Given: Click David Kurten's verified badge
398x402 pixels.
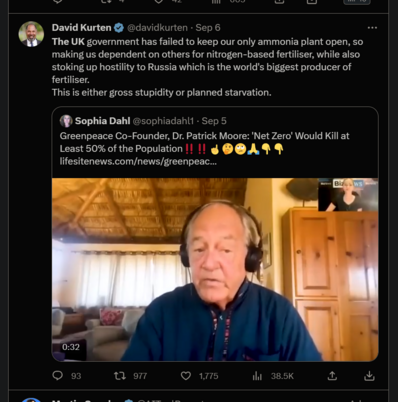Looking at the screenshot, I should click(x=119, y=28).
